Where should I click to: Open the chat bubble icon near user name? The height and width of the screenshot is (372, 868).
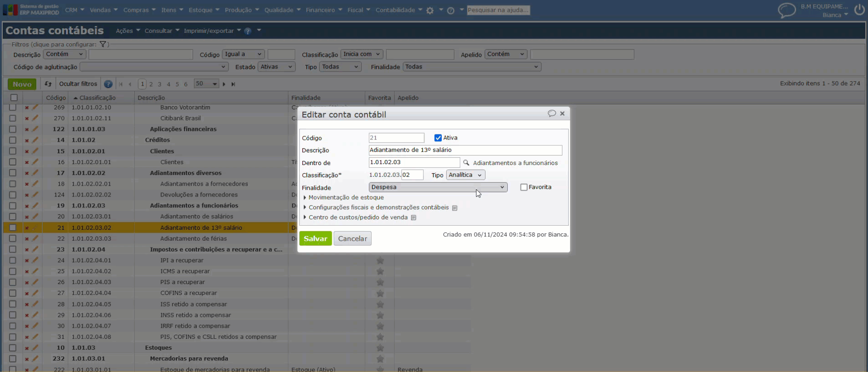coord(787,10)
